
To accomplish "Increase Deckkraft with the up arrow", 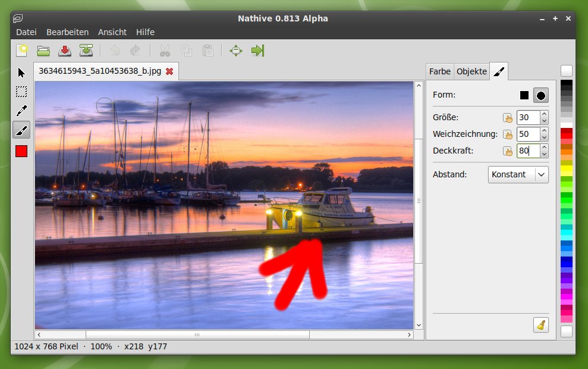I will click(x=544, y=147).
